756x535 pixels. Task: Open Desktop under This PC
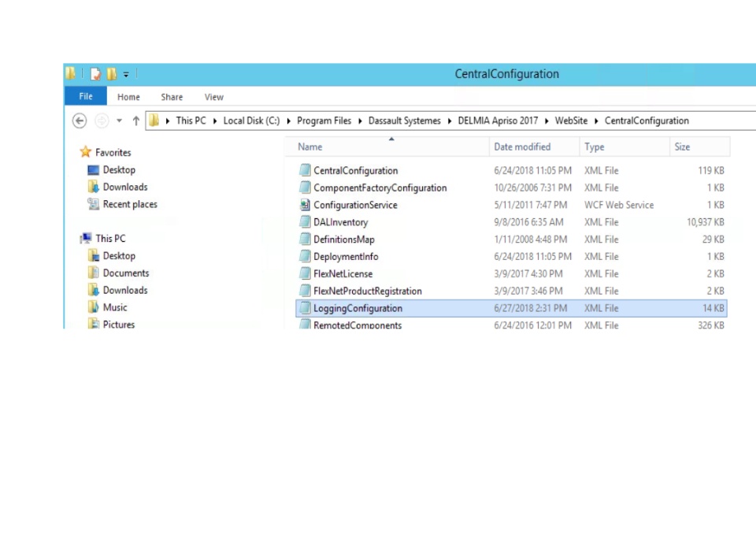point(119,255)
